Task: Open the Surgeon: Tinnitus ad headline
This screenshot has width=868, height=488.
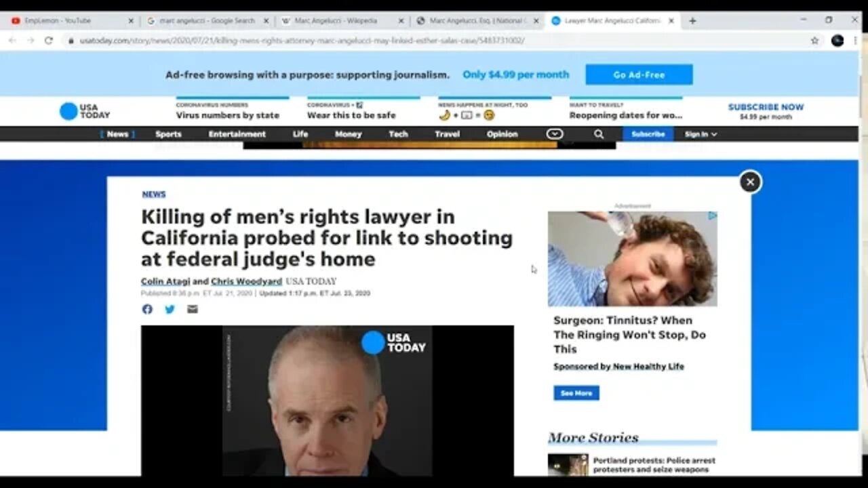Action: coord(629,335)
